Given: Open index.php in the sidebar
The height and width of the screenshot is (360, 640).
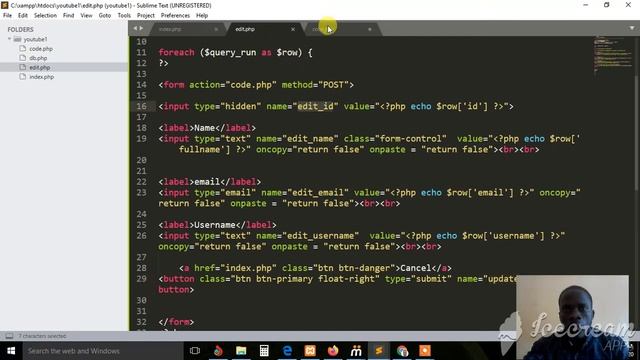Looking at the screenshot, I should point(41,77).
